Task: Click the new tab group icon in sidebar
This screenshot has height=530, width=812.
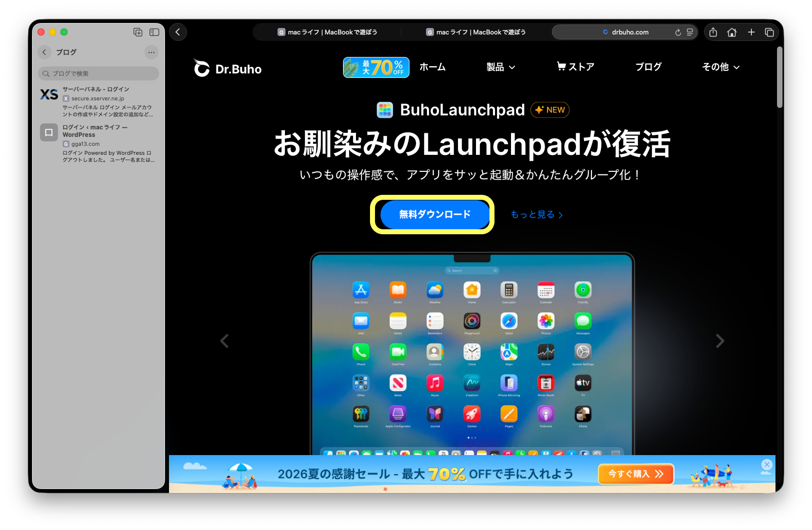Action: [x=138, y=32]
